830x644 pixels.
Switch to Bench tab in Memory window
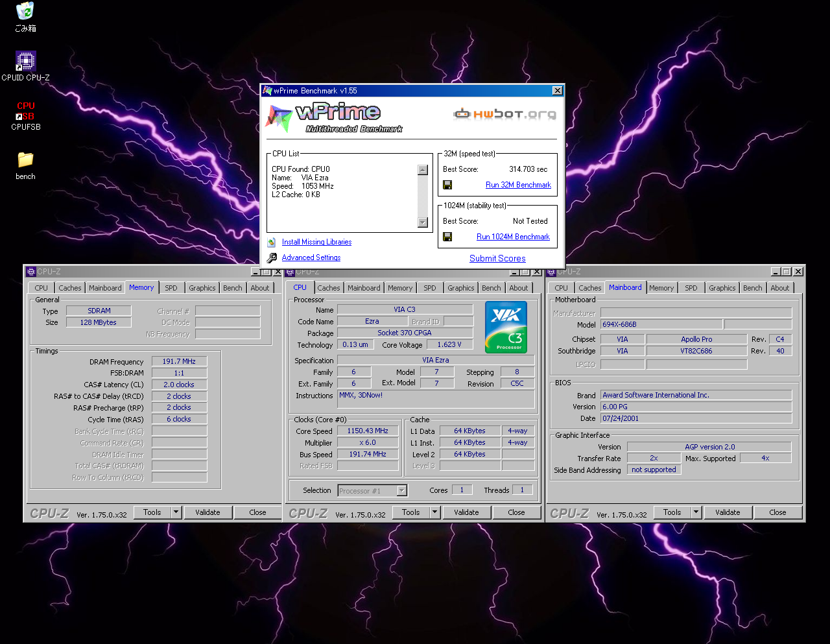pyautogui.click(x=233, y=288)
